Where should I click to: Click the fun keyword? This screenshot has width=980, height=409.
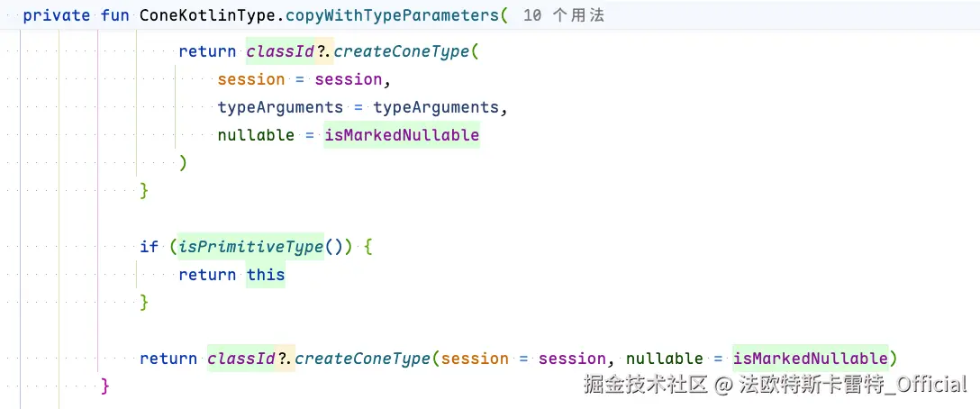(x=115, y=15)
